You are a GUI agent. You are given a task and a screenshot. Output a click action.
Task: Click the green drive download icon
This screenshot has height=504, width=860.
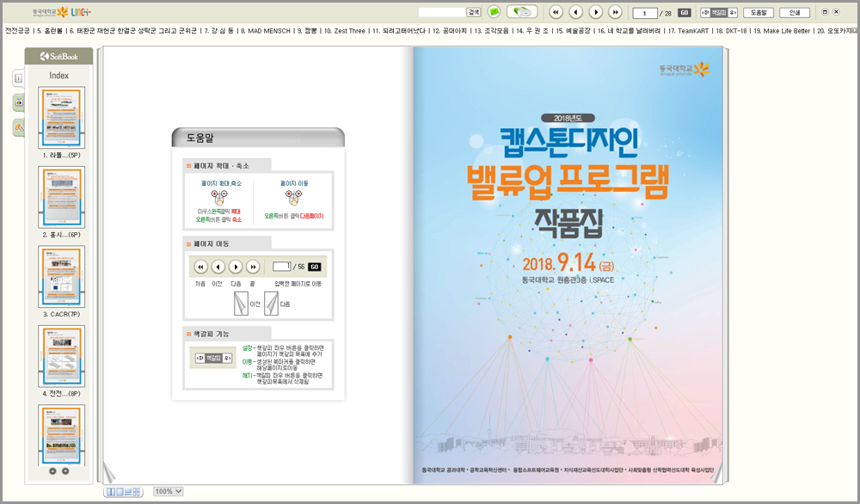click(x=522, y=12)
